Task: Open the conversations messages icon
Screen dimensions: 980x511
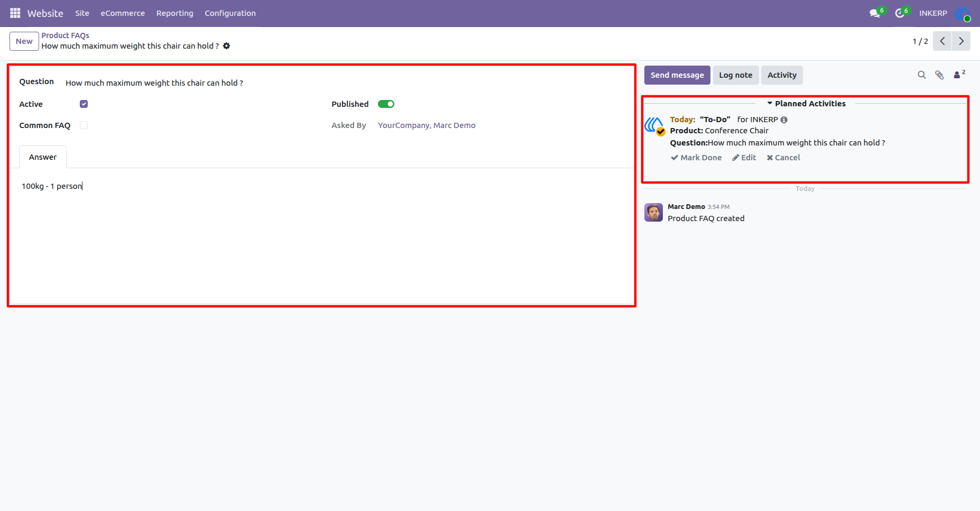Action: click(x=875, y=13)
